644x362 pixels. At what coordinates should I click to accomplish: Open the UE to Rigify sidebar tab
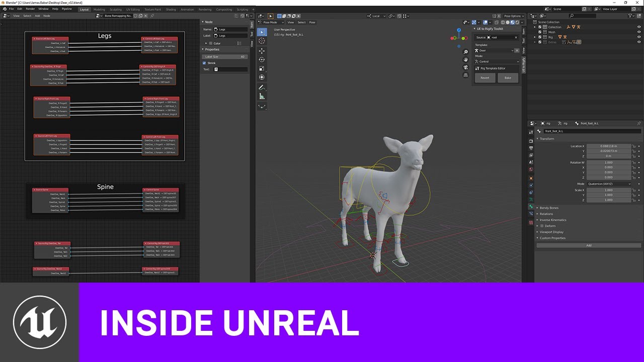524,65
